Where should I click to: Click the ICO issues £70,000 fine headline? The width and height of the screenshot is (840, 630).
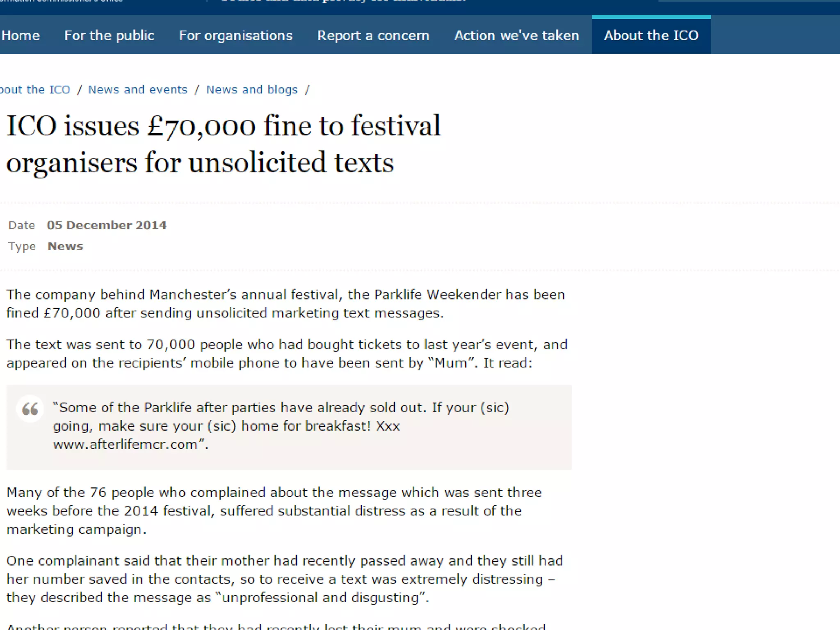[x=224, y=144]
